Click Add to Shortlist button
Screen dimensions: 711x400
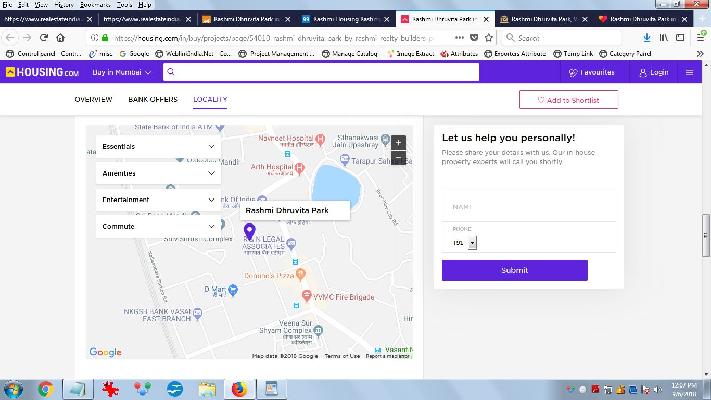[x=568, y=100]
